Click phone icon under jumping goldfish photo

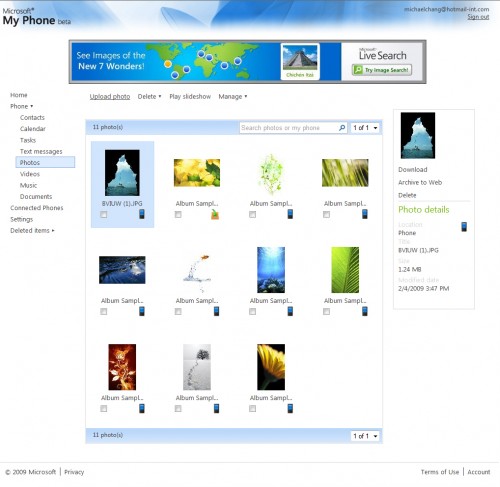tap(216, 311)
